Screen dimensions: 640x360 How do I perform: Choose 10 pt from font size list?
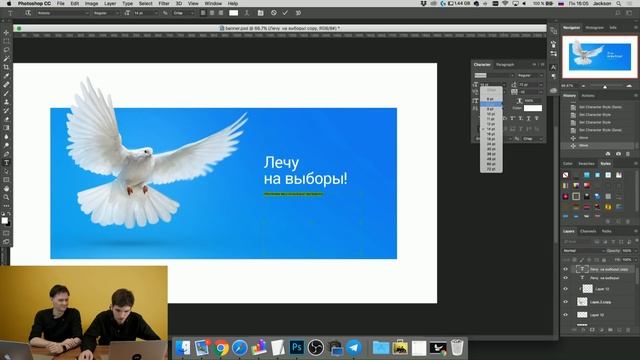[491, 114]
